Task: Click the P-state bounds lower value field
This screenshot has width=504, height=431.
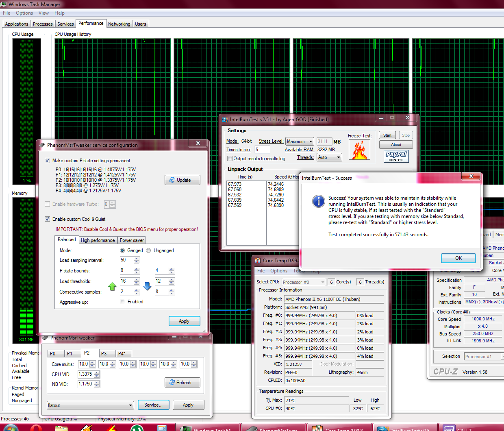Action: coord(126,271)
